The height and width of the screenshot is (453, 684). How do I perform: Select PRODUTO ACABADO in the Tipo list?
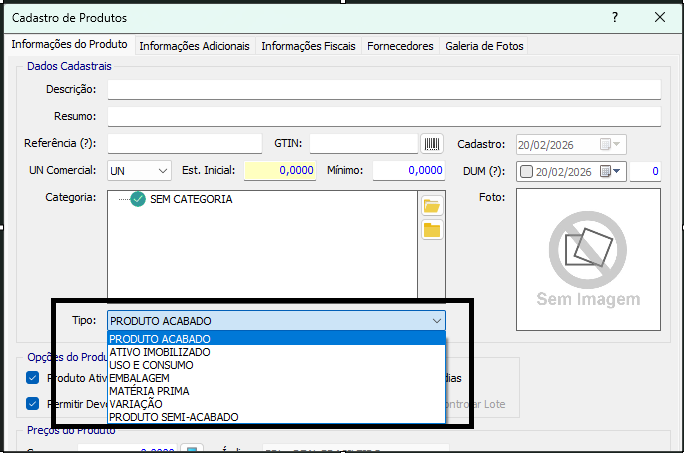tap(277, 339)
